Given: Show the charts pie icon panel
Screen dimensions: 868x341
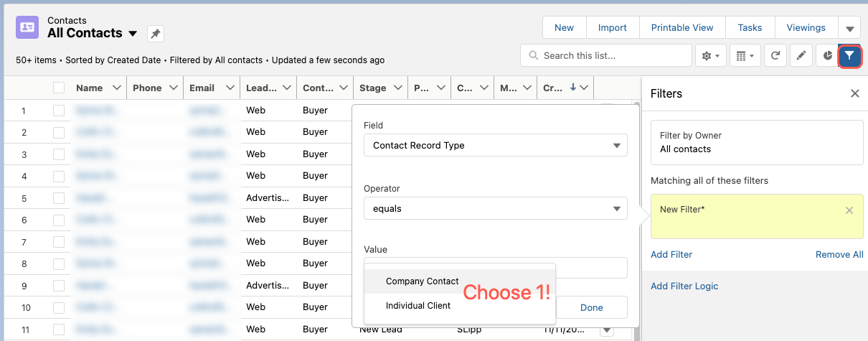Looking at the screenshot, I should 827,55.
